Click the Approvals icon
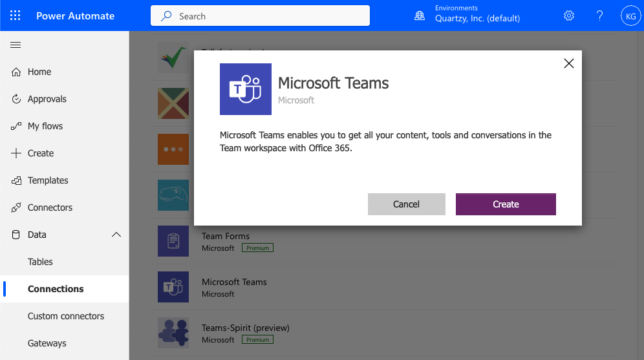Viewport: 644px width, 360px height. 16,99
